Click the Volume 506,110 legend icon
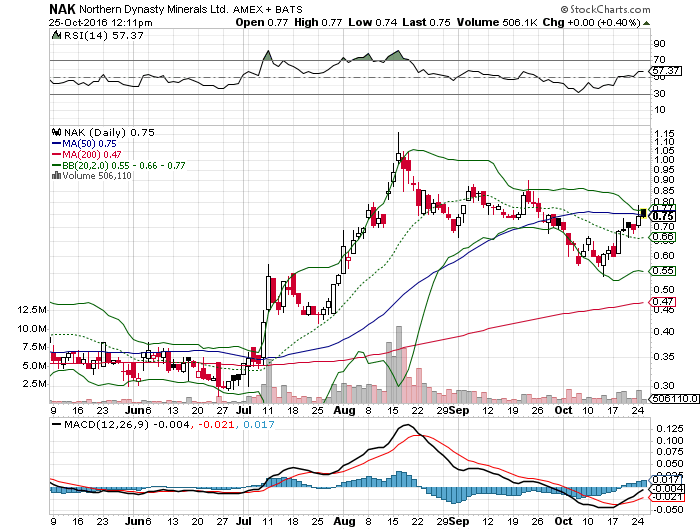 (55, 177)
